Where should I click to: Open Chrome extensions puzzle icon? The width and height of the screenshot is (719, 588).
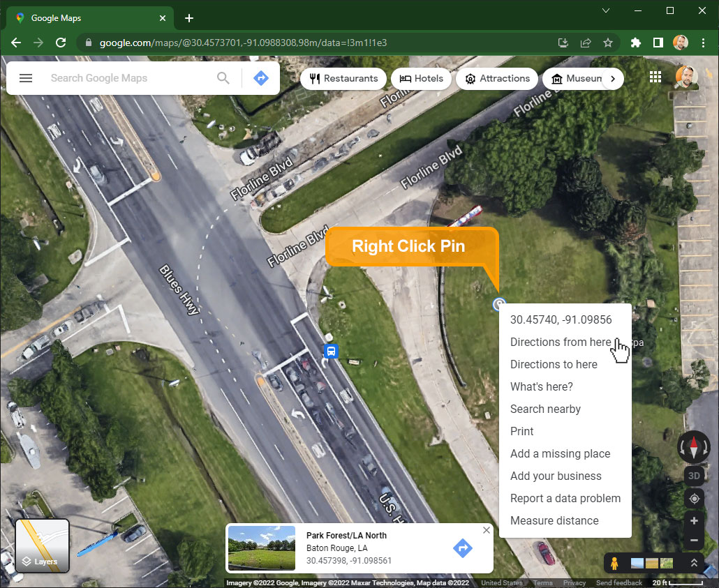tap(635, 43)
